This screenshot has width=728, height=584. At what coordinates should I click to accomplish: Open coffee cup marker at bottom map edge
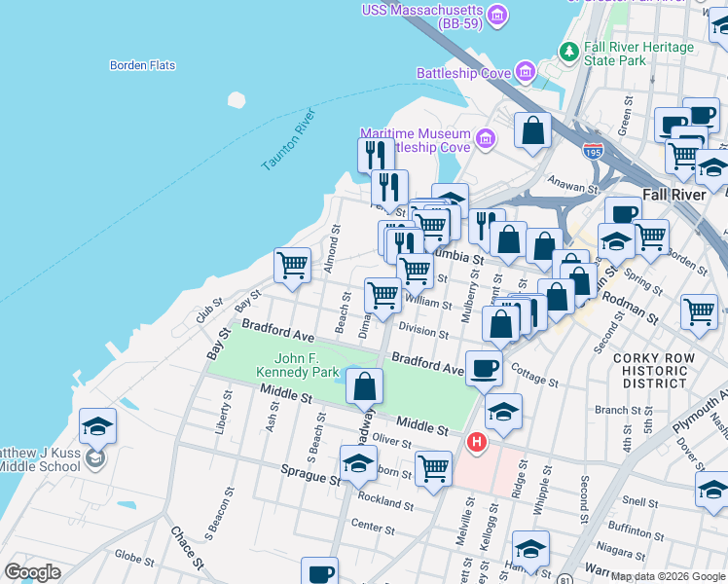pyautogui.click(x=319, y=570)
